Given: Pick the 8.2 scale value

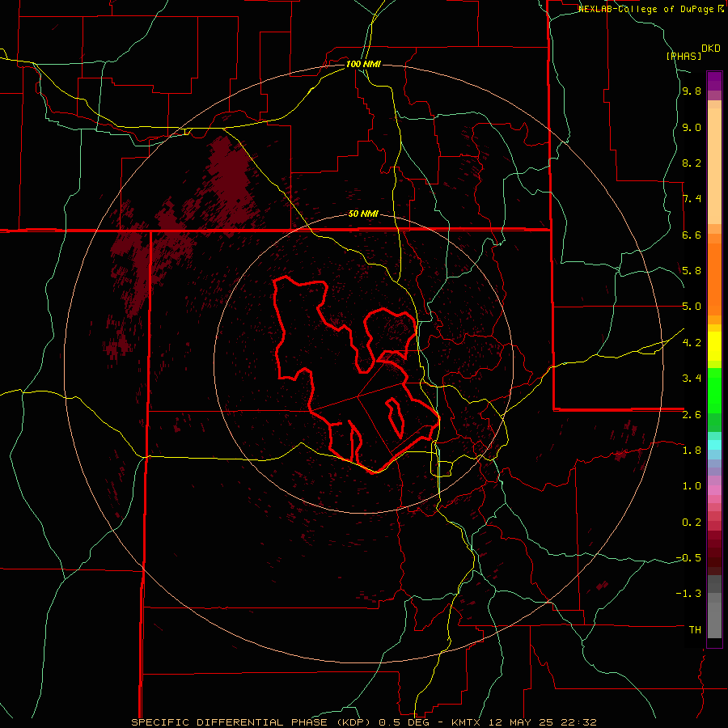Looking at the screenshot, I should pos(692,163).
